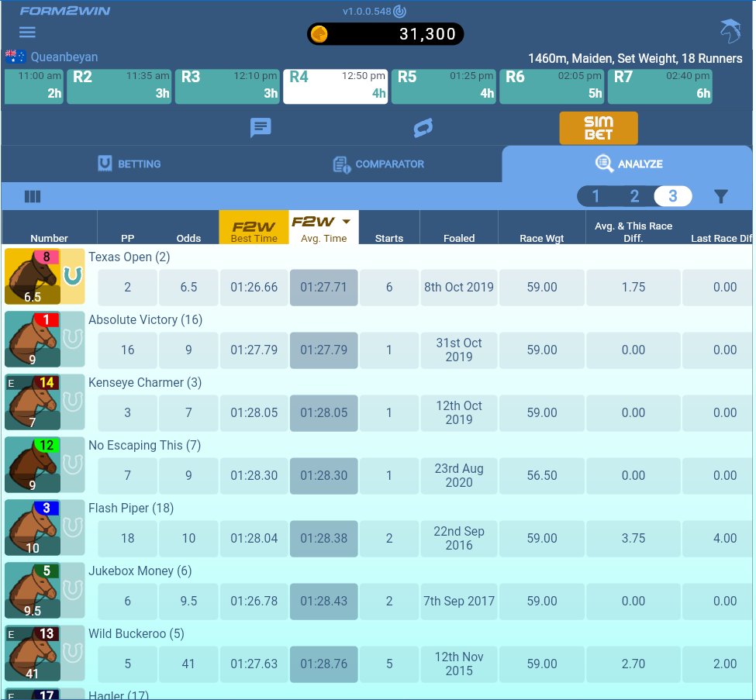
Task: Toggle horseshoe for Wild Buckeroo
Action: [73, 652]
